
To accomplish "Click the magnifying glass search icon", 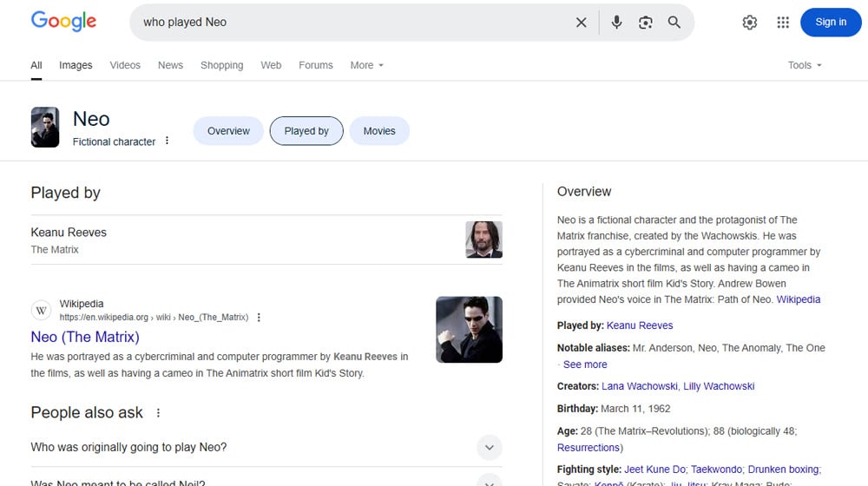I will click(x=674, y=23).
